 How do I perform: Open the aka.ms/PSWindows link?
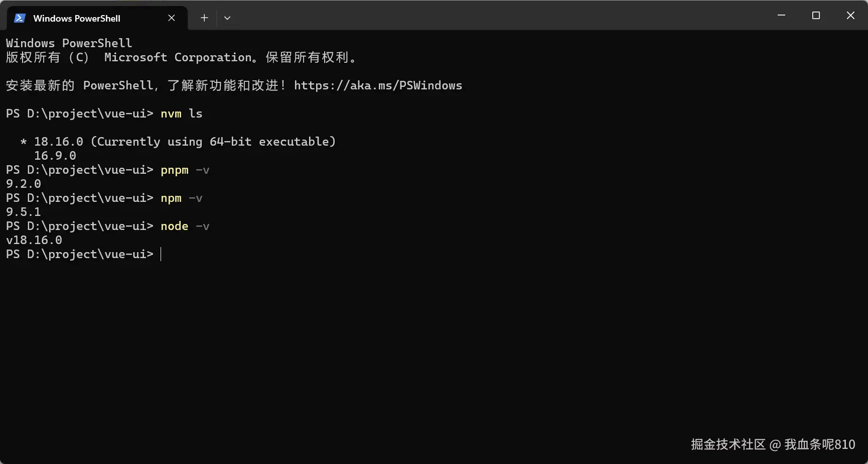point(378,85)
